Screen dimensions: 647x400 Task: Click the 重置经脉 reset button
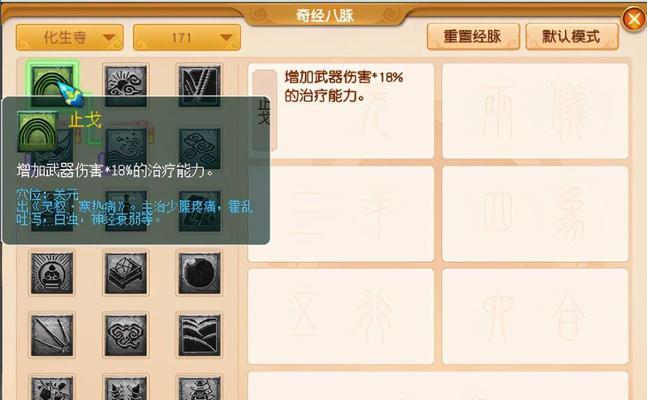click(473, 37)
